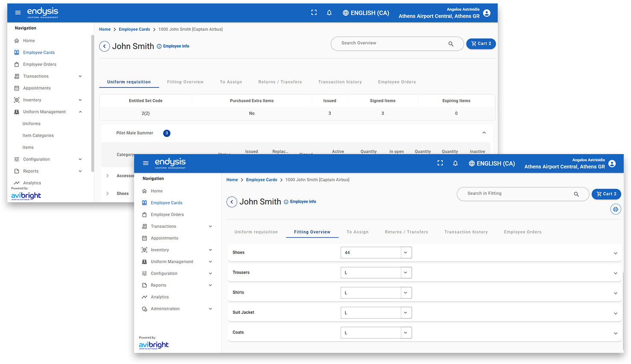Toggle fullscreen icon in Uniform requisition window header

click(x=314, y=13)
